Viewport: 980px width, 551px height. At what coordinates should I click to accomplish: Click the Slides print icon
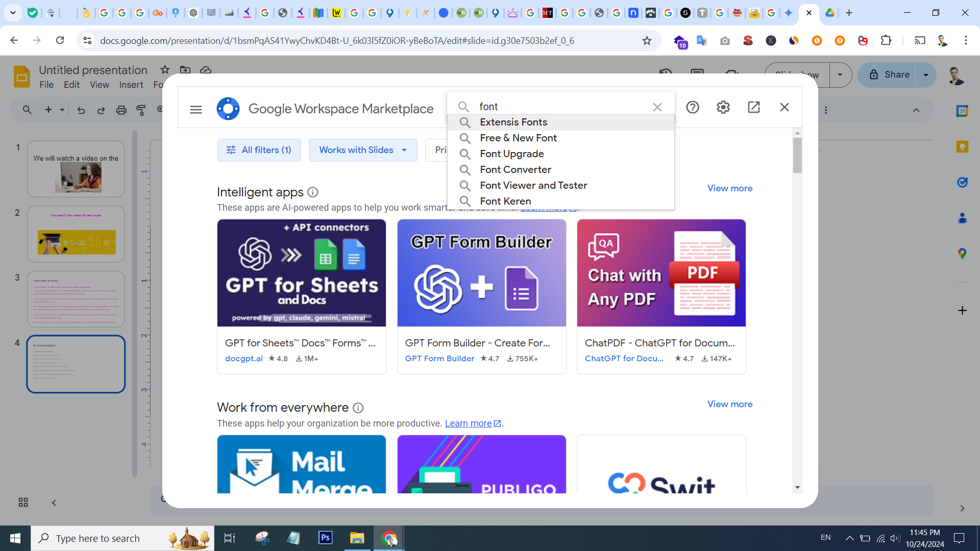[x=121, y=110]
